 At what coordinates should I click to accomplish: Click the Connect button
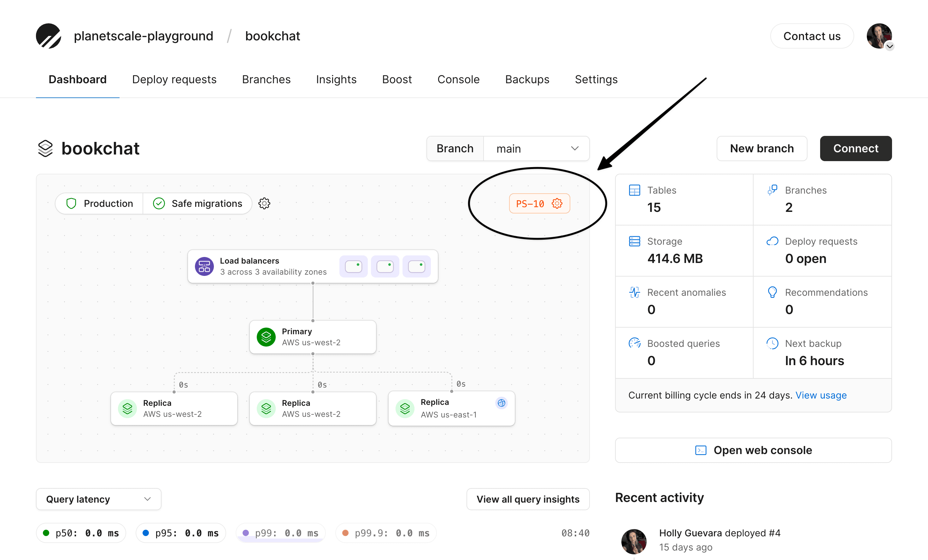point(856,149)
